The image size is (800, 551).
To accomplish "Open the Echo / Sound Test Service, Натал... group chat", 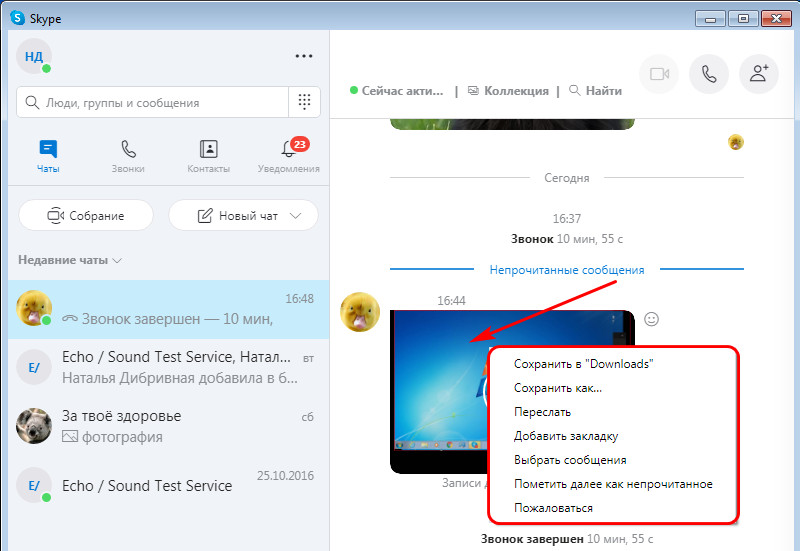I will (168, 367).
